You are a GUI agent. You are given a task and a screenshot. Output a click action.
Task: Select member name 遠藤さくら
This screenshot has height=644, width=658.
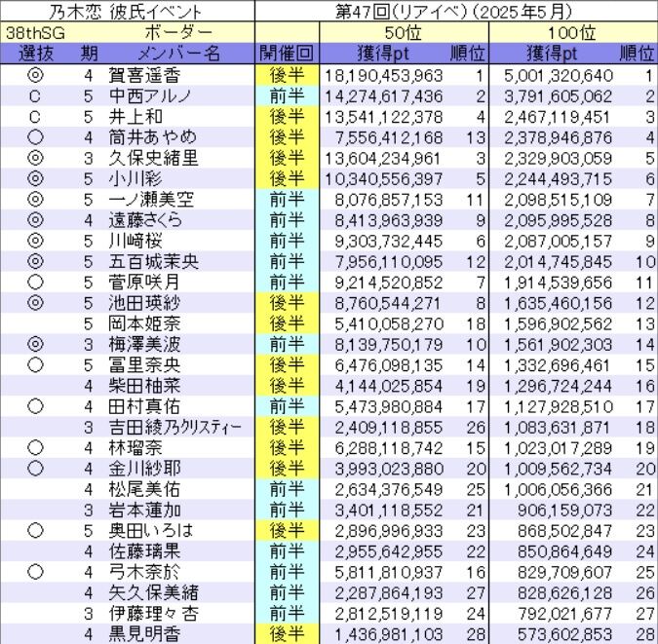(145, 221)
